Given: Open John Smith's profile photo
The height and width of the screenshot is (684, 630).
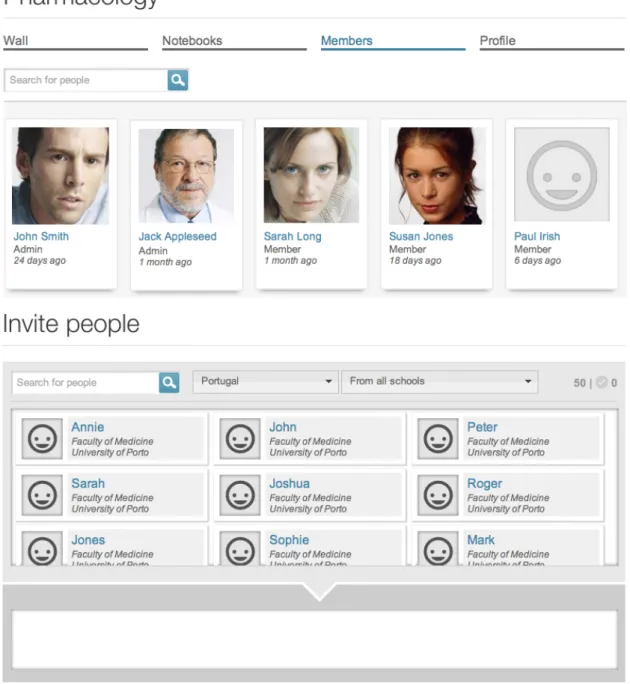Looking at the screenshot, I should click(x=61, y=176).
